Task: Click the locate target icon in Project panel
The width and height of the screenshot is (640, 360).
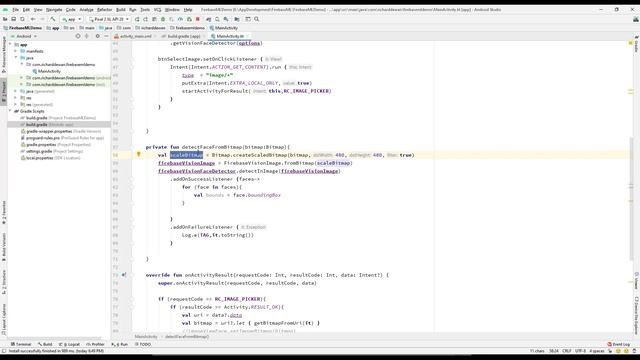Action: point(78,36)
